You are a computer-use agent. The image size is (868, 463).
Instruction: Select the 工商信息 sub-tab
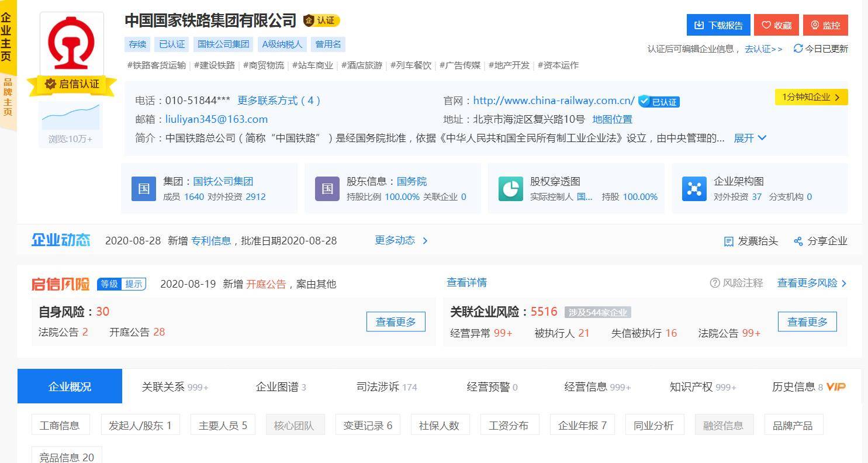coord(60,426)
